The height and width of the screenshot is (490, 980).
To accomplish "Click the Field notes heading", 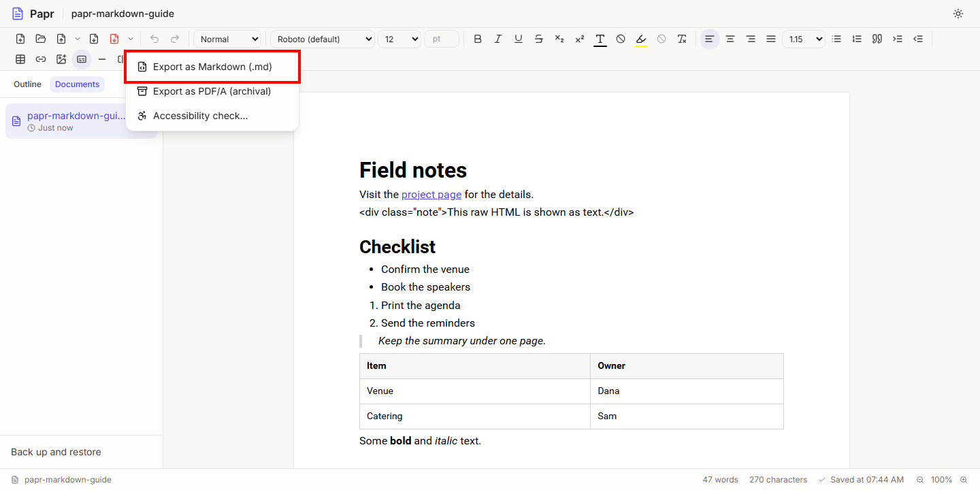I will [413, 169].
